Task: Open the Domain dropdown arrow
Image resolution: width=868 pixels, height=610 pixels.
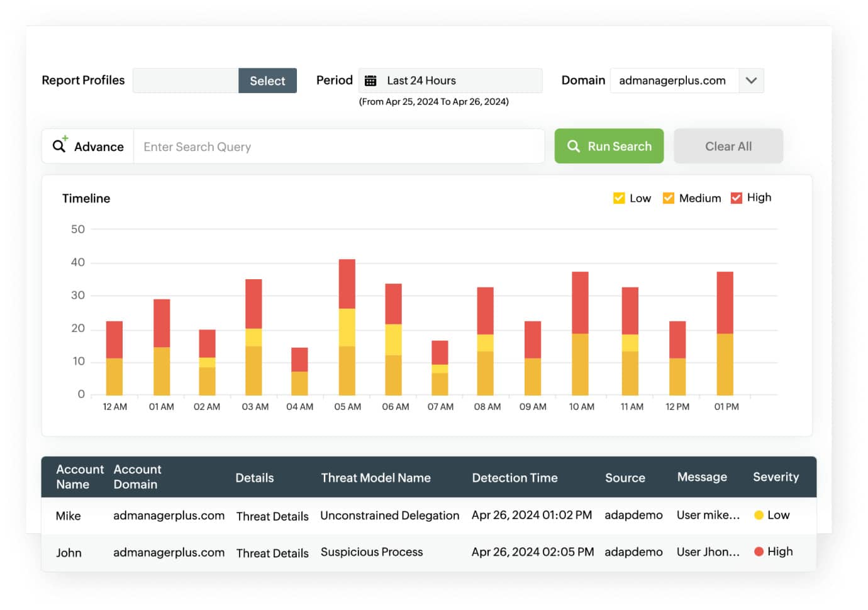Action: point(751,80)
